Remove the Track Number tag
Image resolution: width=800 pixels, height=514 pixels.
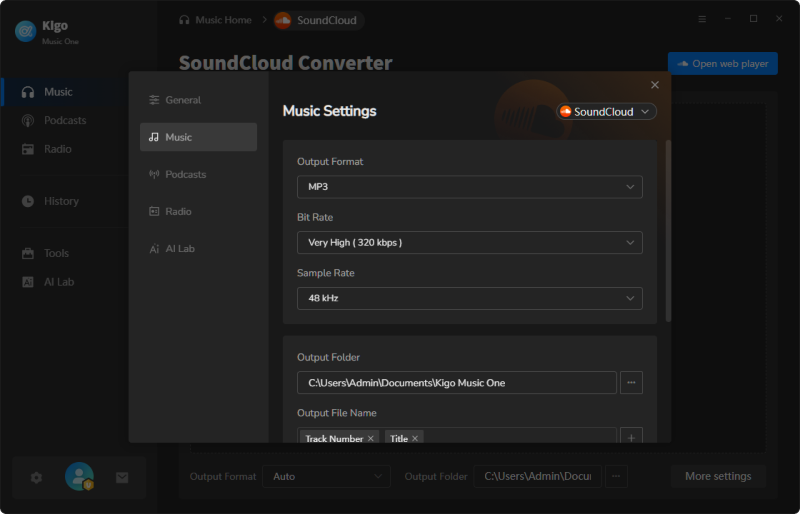[x=371, y=438]
